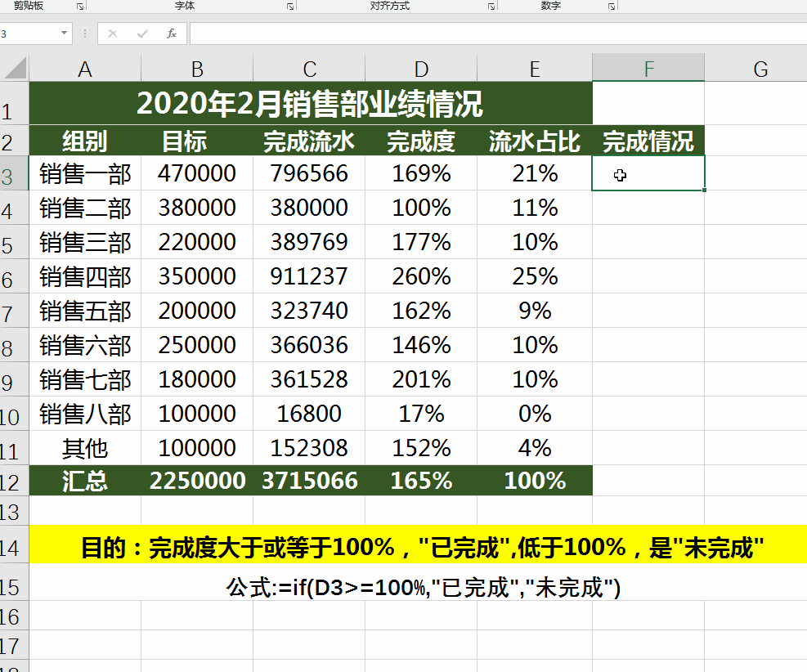Click the 完成流水 header cell
Viewport: 807px width, 672px height.
(309, 141)
